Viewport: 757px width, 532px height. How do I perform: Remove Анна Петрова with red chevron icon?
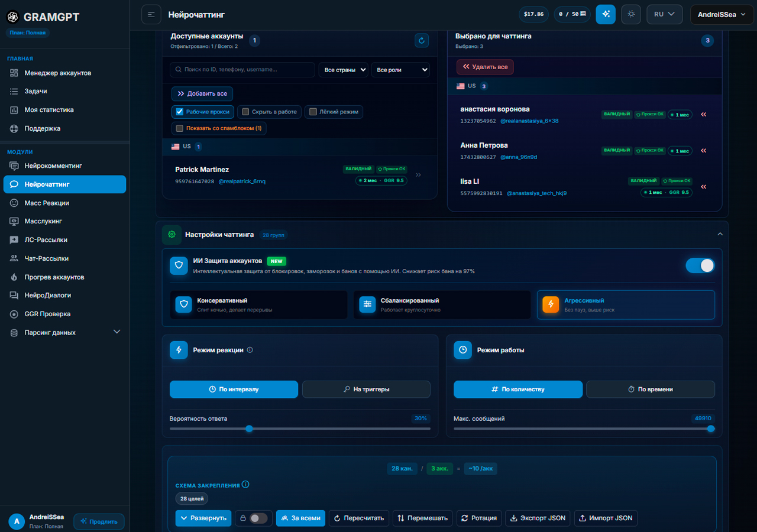[x=703, y=151]
